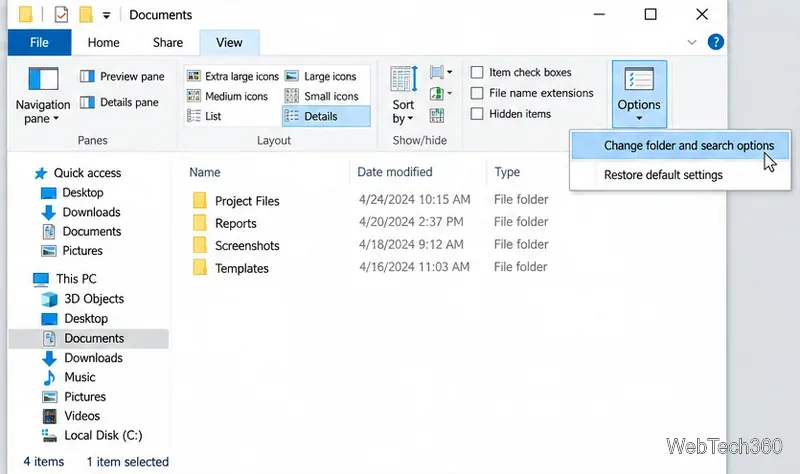Open Pictures under This PC
Viewport: 800px width, 474px height.
point(74,397)
